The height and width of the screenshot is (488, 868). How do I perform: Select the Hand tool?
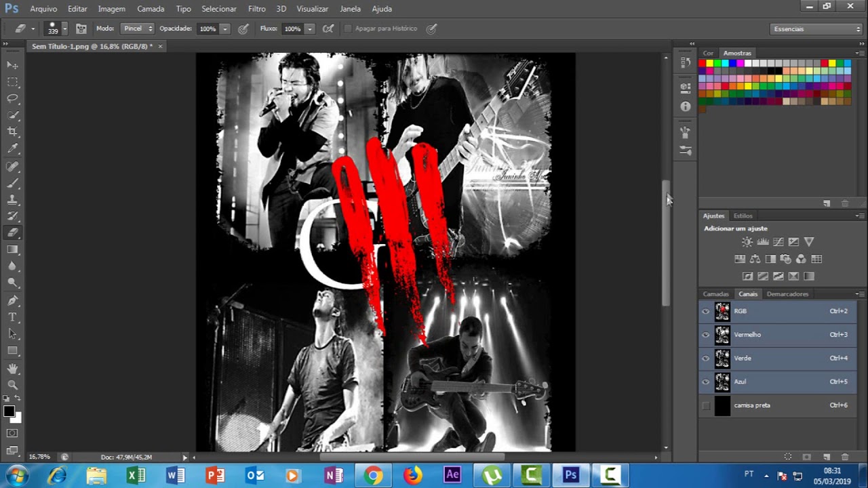(x=12, y=368)
